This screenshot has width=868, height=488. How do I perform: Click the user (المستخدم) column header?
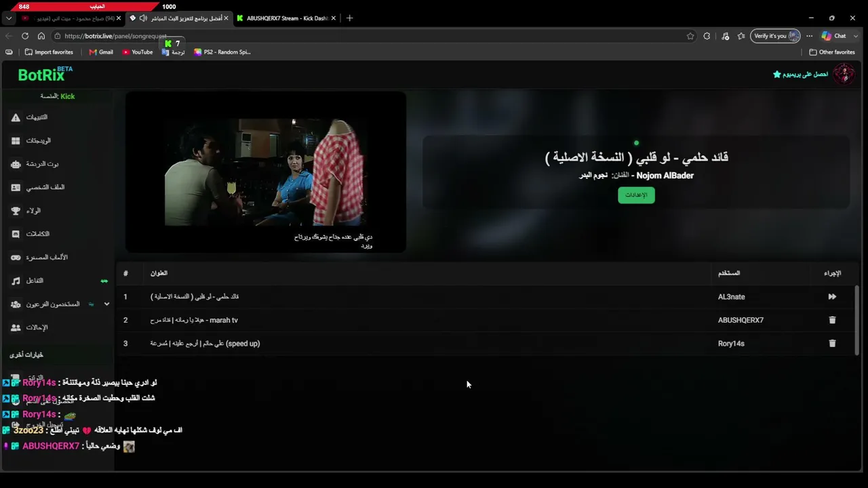point(729,273)
